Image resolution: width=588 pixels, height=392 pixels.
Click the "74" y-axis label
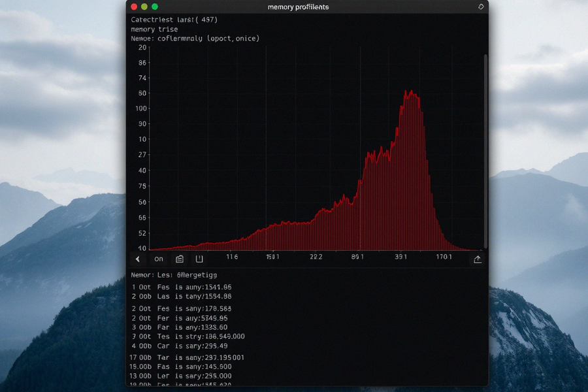[142, 78]
